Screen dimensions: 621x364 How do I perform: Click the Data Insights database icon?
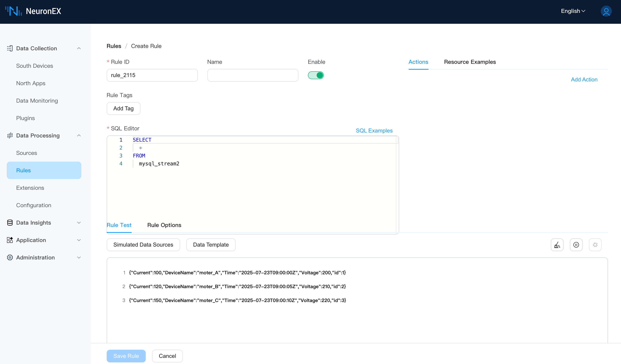(x=10, y=222)
